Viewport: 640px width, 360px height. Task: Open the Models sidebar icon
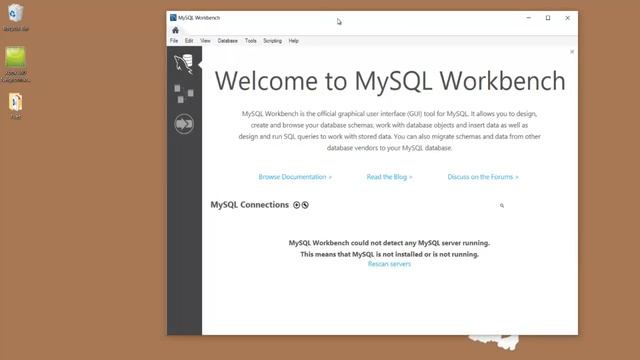coord(184,94)
